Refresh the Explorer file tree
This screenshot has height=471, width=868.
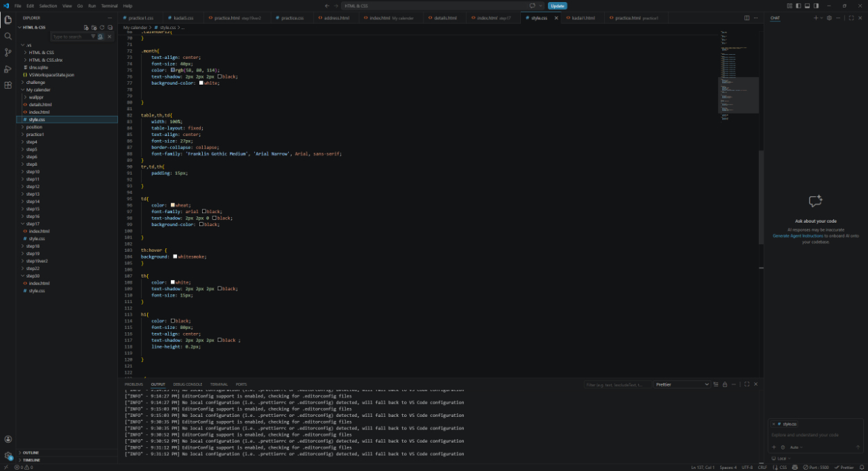click(x=102, y=27)
